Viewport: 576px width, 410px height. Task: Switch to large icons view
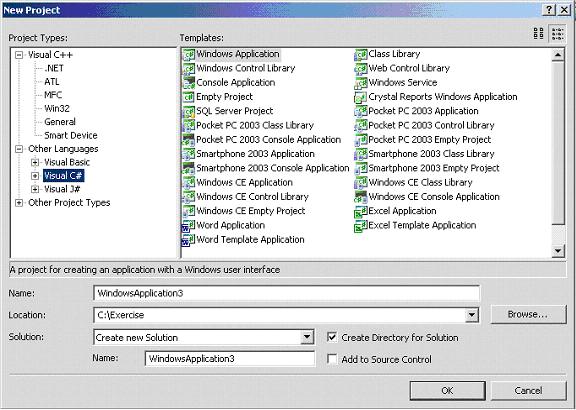click(539, 33)
